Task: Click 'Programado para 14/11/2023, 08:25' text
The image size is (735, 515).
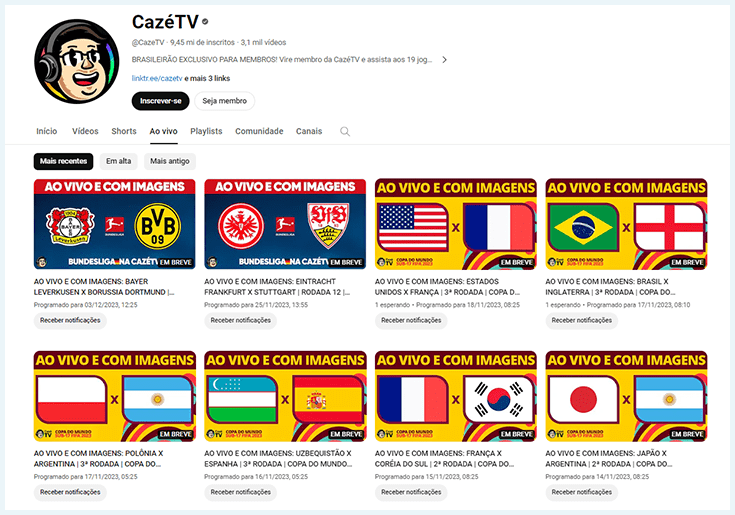Action: click(x=598, y=477)
